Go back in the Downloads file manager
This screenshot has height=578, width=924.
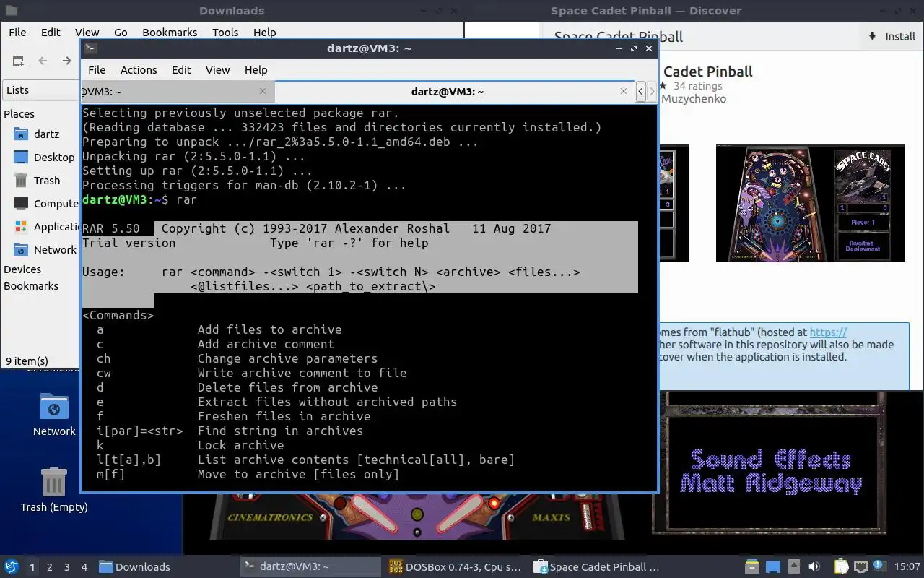(43, 61)
